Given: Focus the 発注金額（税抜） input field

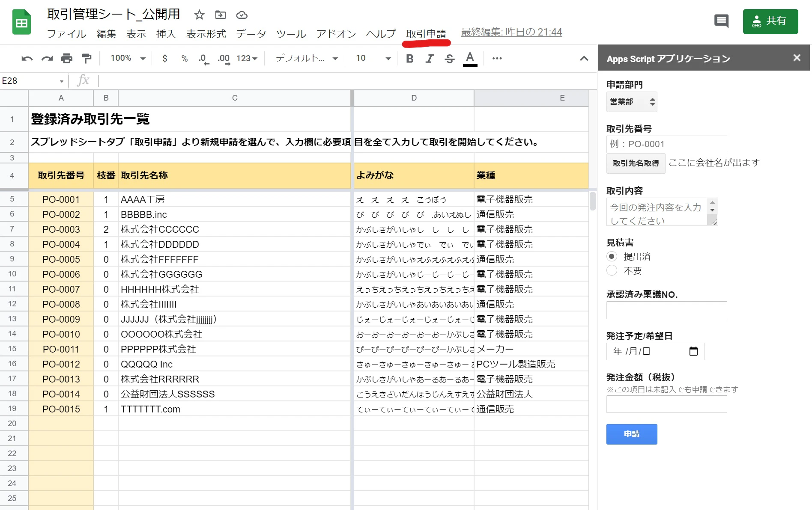Looking at the screenshot, I should 666,404.
